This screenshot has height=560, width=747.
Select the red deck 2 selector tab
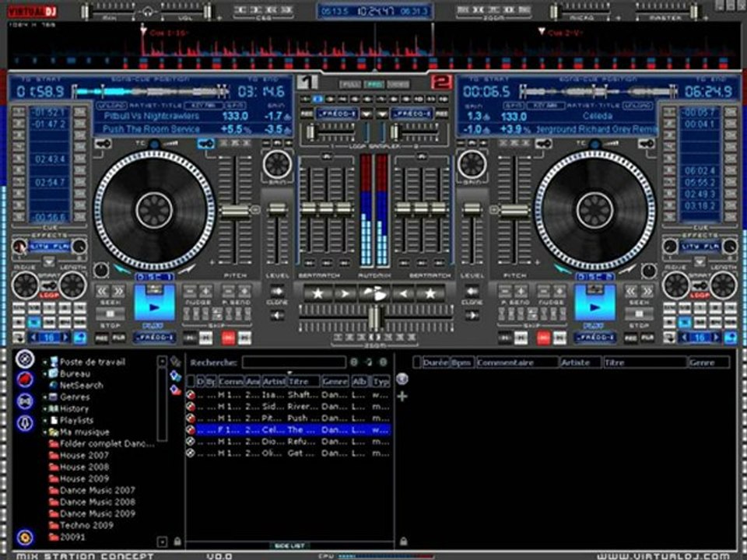(442, 82)
